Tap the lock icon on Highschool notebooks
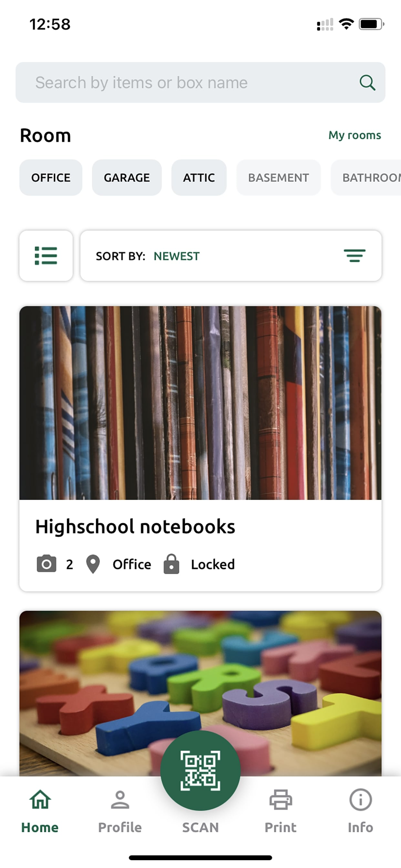Image resolution: width=401 pixels, height=868 pixels. [x=171, y=564]
